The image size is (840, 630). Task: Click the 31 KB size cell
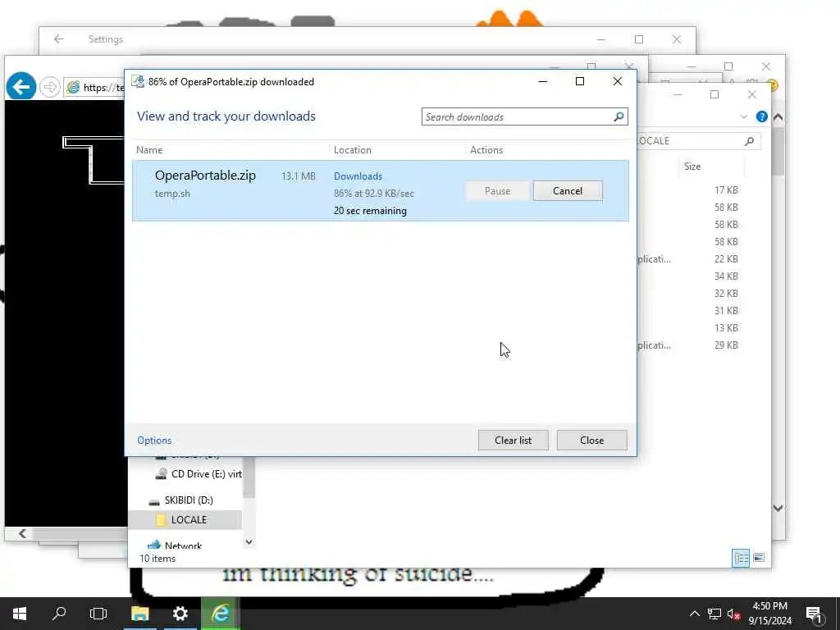726,311
